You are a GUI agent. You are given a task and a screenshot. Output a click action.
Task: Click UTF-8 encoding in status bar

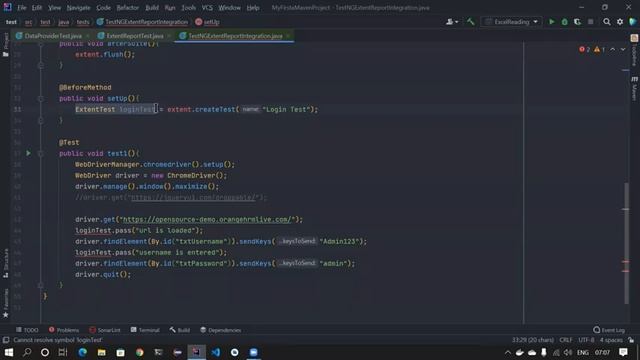(586, 340)
